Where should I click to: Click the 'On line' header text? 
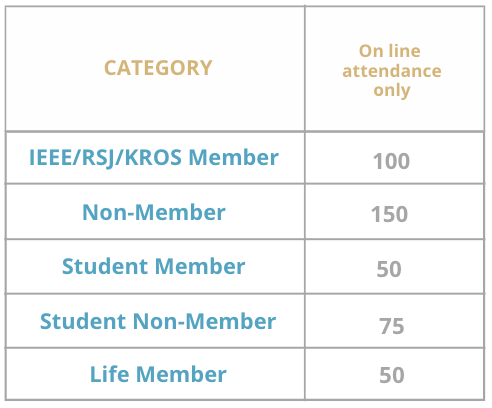pos(390,51)
